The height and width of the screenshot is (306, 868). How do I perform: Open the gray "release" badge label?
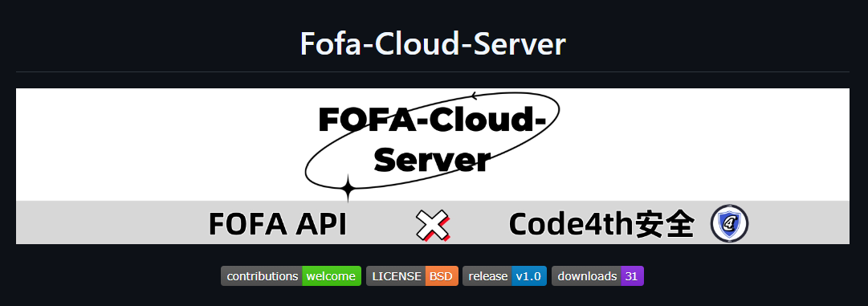point(487,276)
